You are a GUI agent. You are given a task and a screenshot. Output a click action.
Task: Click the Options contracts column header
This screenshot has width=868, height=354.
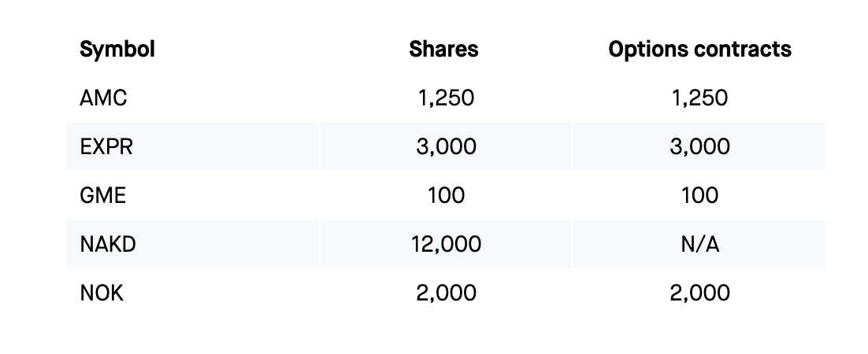(699, 50)
